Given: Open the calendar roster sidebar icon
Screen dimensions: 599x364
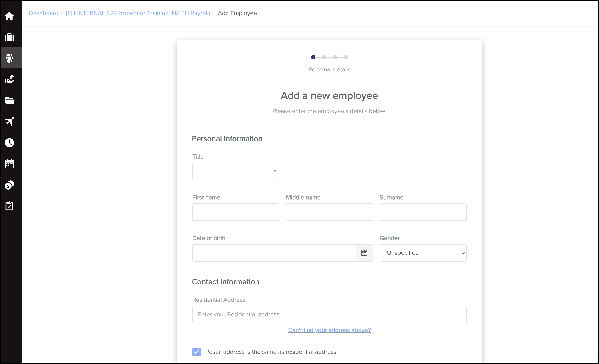Looking at the screenshot, I should tap(9, 164).
